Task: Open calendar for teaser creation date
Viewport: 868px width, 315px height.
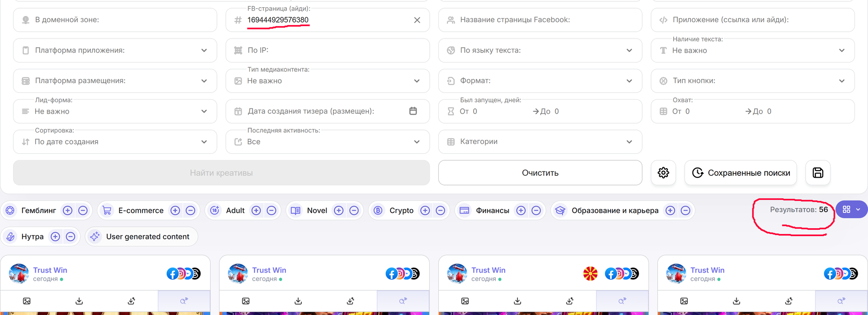Action: (413, 111)
